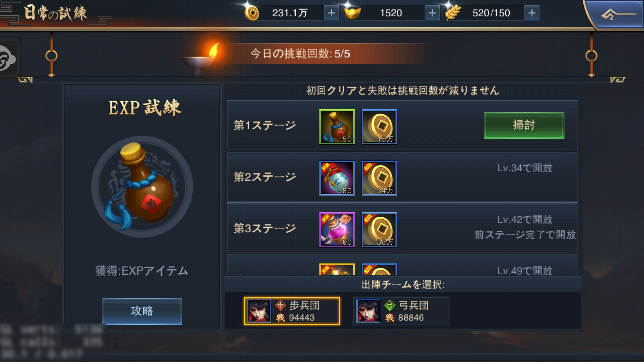The width and height of the screenshot is (644, 362).
Task: Select the 歩兵団 team
Action: click(x=292, y=311)
